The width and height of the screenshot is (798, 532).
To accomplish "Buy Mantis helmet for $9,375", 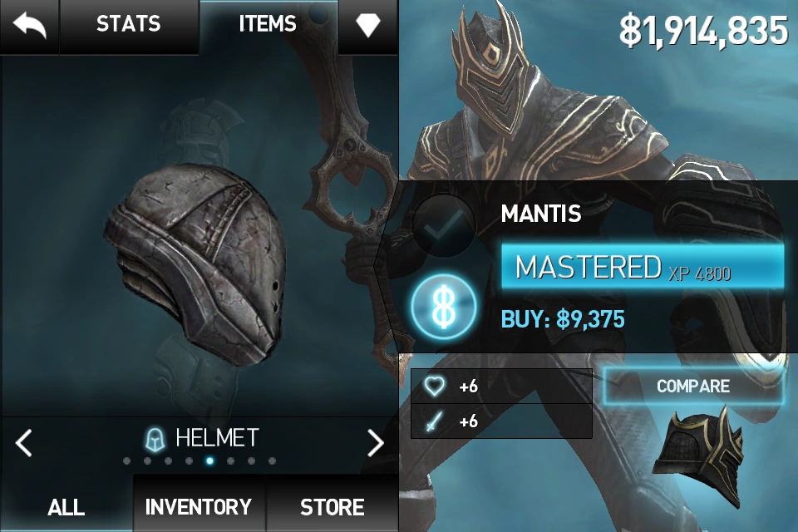I will (x=563, y=320).
